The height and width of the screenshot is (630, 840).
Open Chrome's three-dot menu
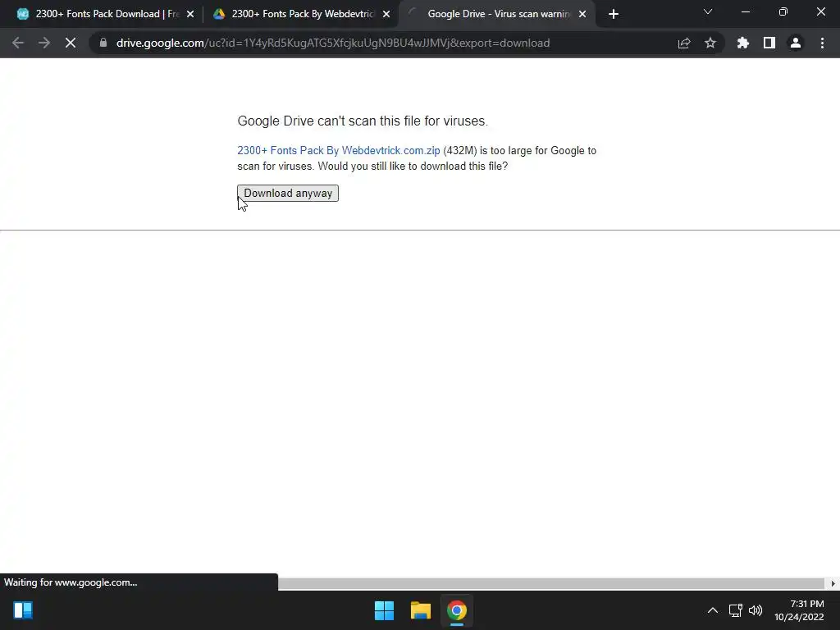pos(822,43)
